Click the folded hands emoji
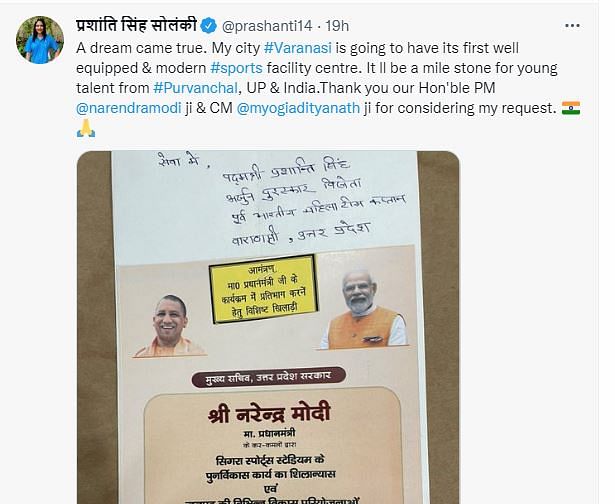Image resolution: width=615 pixels, height=504 pixels. (x=86, y=128)
